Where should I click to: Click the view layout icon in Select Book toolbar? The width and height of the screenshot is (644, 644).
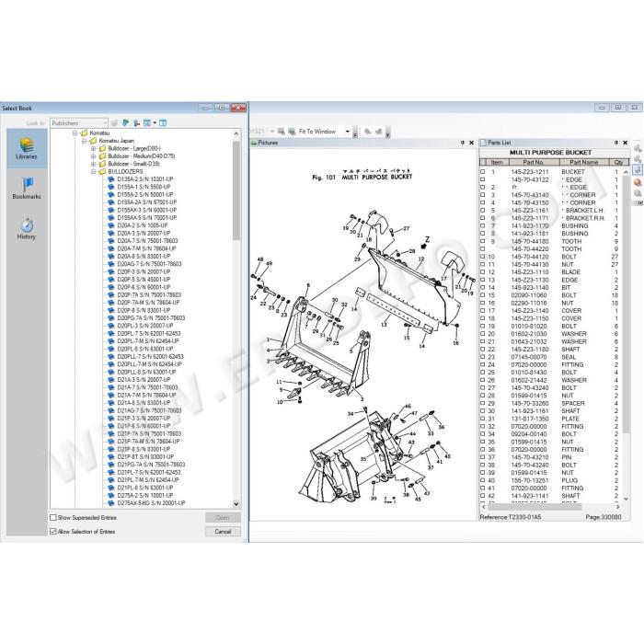[147, 122]
